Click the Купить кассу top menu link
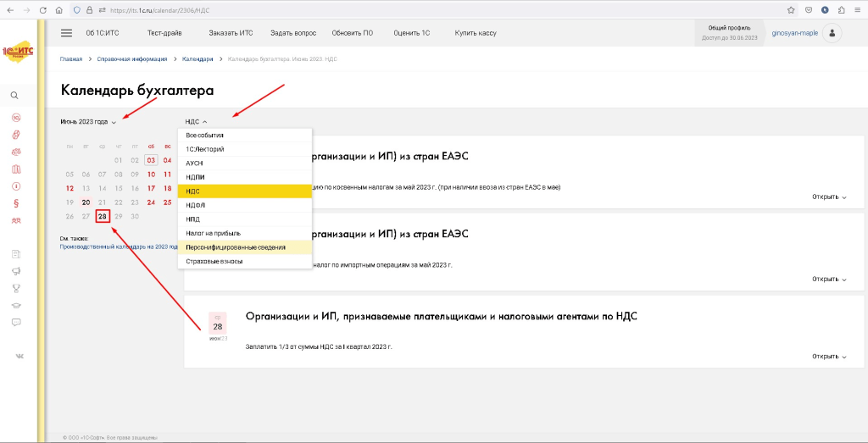The image size is (868, 443). click(475, 33)
